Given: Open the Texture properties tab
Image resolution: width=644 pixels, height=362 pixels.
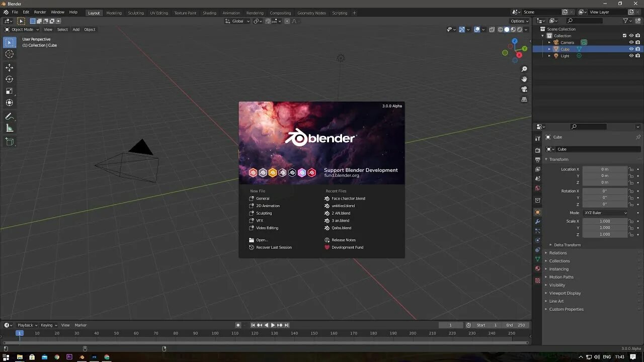Looking at the screenshot, I should point(537,280).
